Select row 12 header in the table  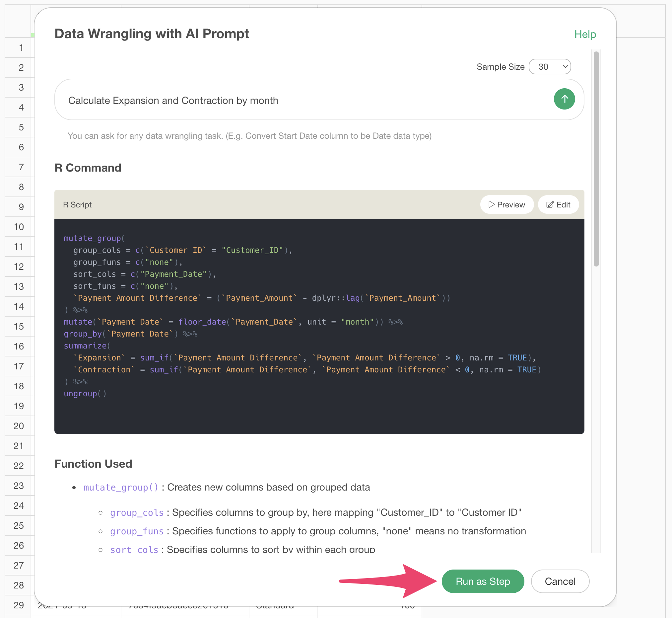(x=19, y=267)
